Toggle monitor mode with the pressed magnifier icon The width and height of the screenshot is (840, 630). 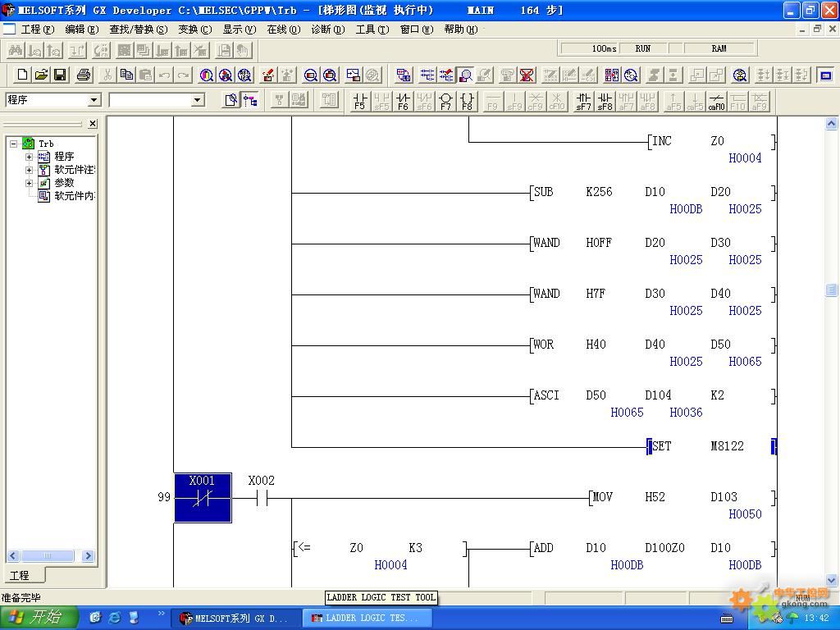click(x=465, y=75)
